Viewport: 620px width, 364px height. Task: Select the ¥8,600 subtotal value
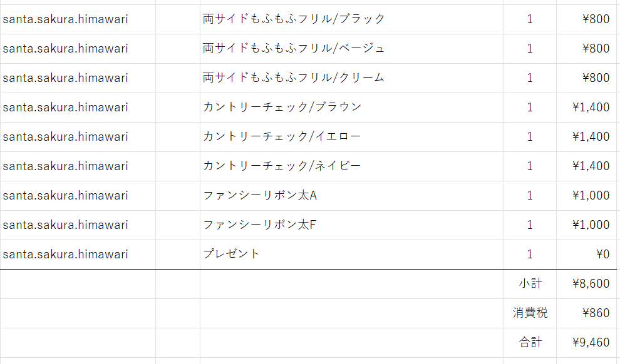coord(591,283)
